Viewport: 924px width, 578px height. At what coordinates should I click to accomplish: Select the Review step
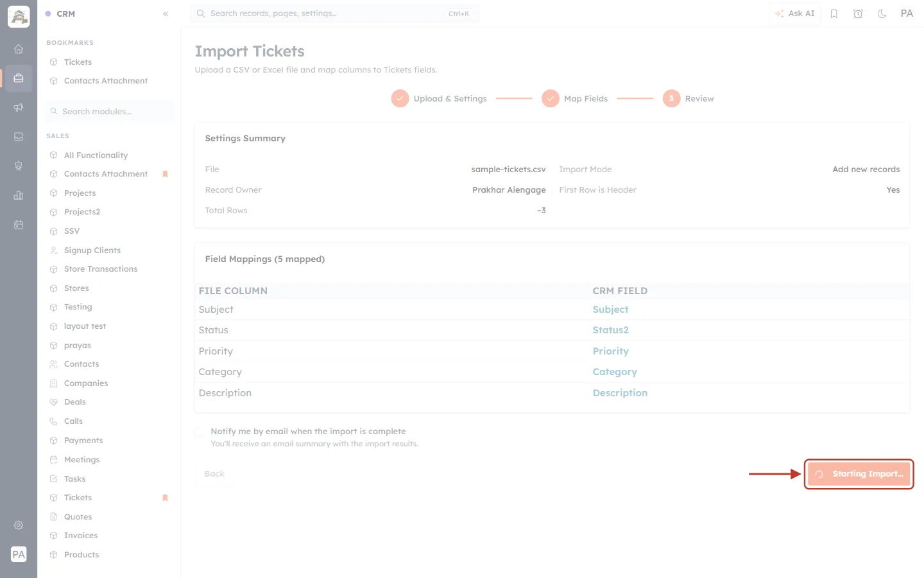[689, 98]
